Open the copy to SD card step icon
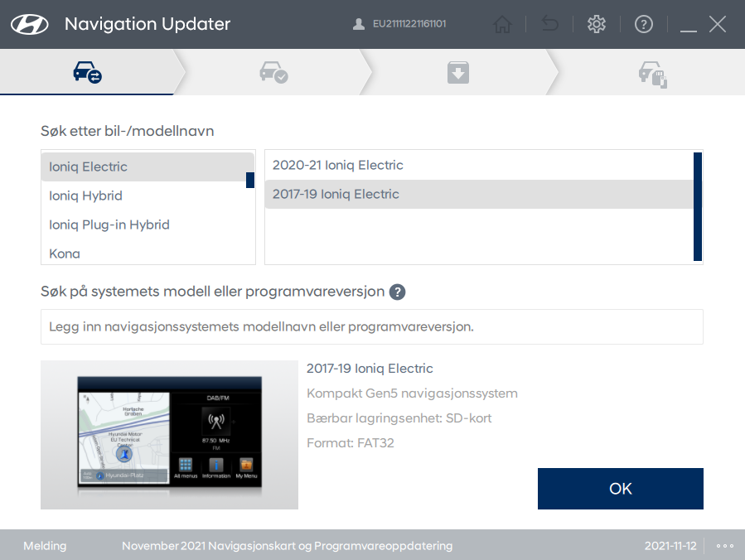The image size is (745, 560). (x=652, y=74)
